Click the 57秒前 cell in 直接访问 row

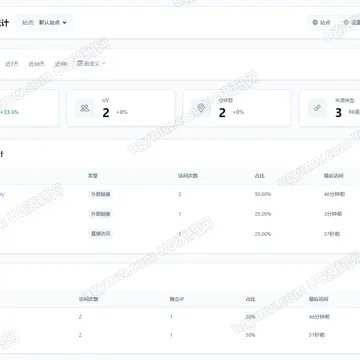pyautogui.click(x=332, y=234)
